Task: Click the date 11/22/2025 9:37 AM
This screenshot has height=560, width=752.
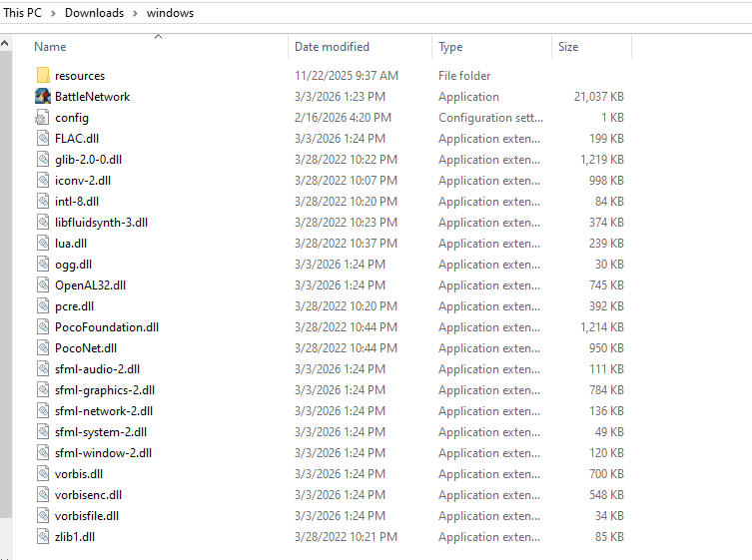Action: pyautogui.click(x=347, y=75)
